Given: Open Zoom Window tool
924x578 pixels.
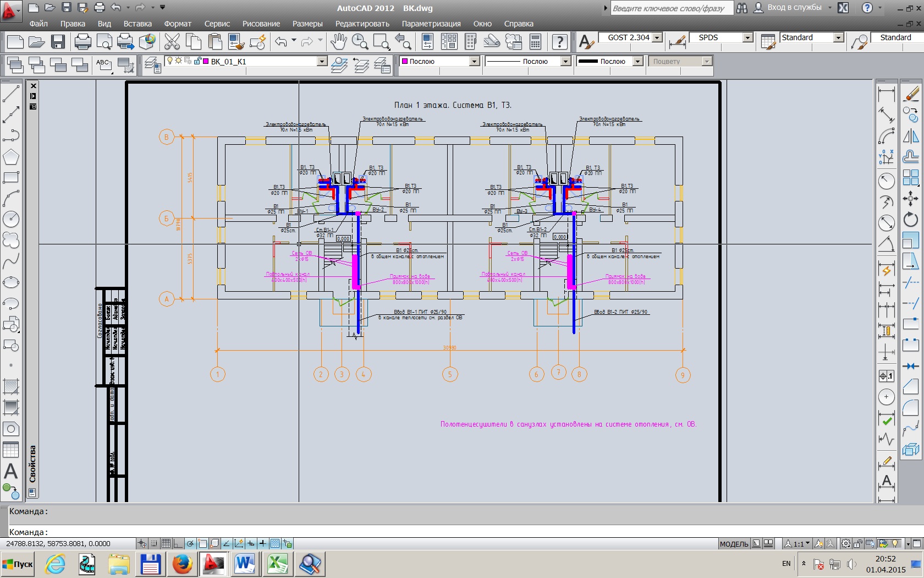Looking at the screenshot, I should (x=381, y=41).
